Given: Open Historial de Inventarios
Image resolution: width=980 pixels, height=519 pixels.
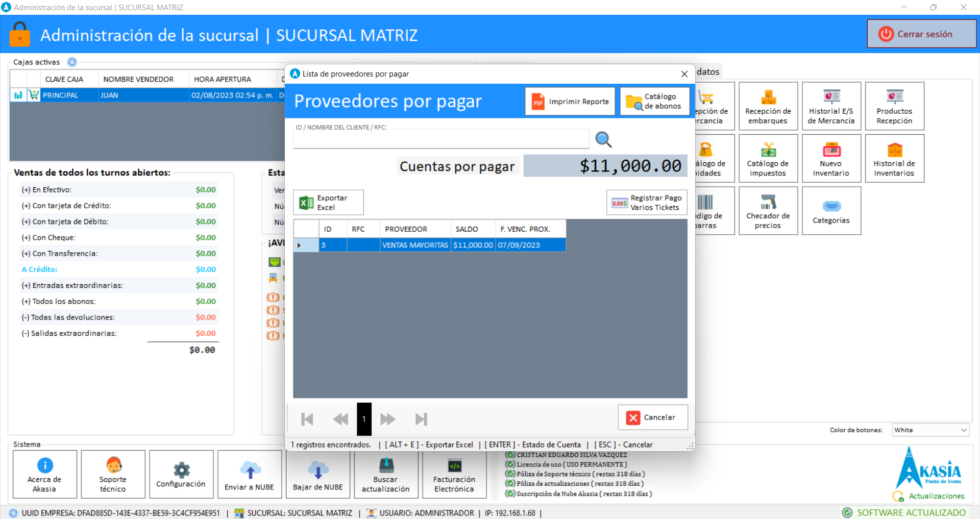Looking at the screenshot, I should [894, 159].
